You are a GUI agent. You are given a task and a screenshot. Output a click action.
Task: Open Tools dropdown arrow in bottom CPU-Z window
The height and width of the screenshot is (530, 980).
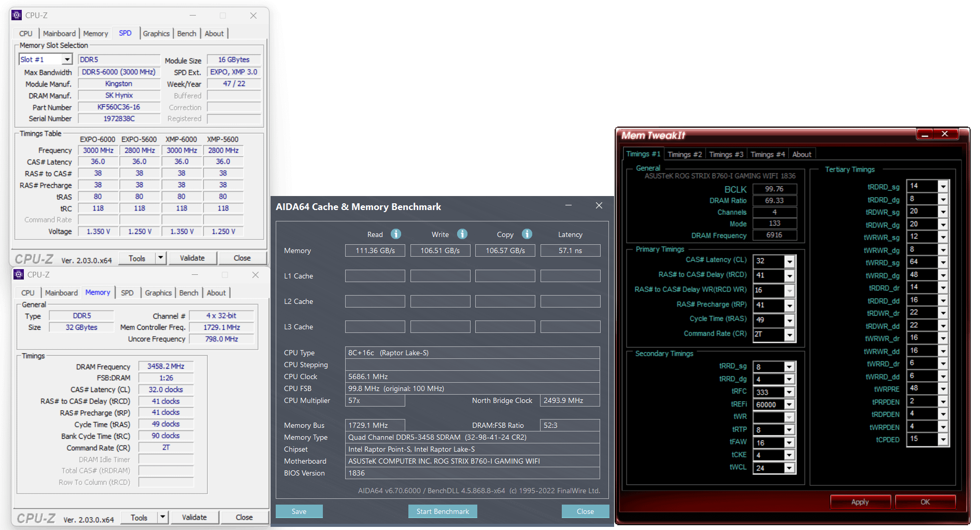coord(163,517)
